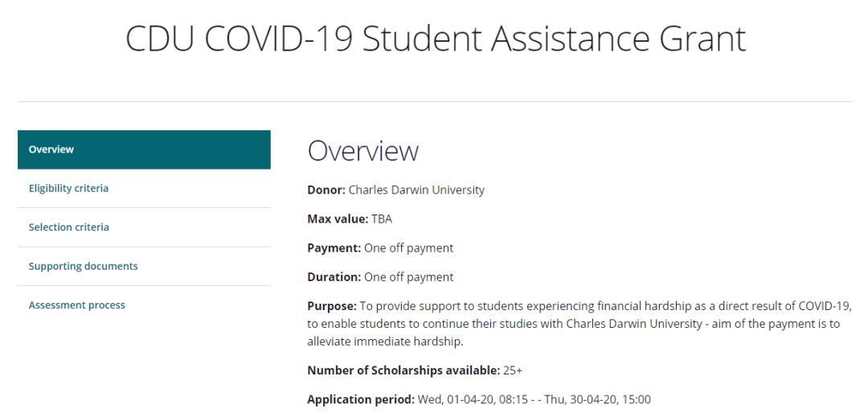Viewport: 868px width, 417px height.
Task: Click the Charles Darwin University donor text
Action: pyautogui.click(x=416, y=190)
